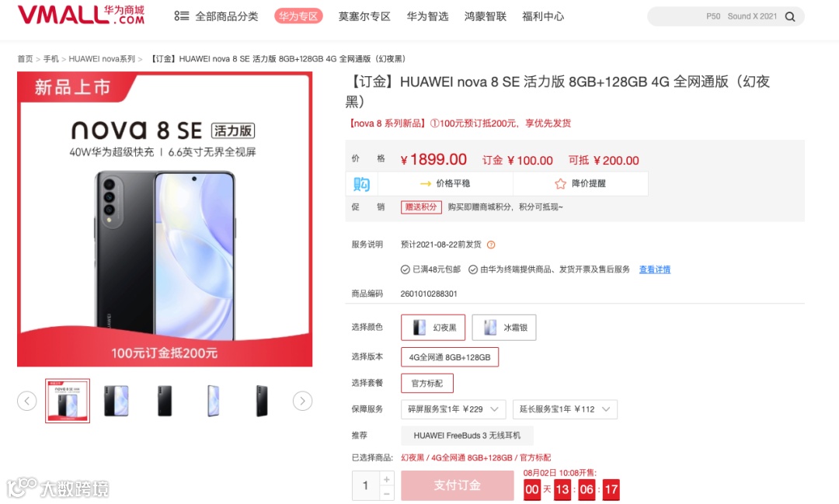The width and height of the screenshot is (839, 504).
Task: Open the 查看详情 link
Action: 655,269
